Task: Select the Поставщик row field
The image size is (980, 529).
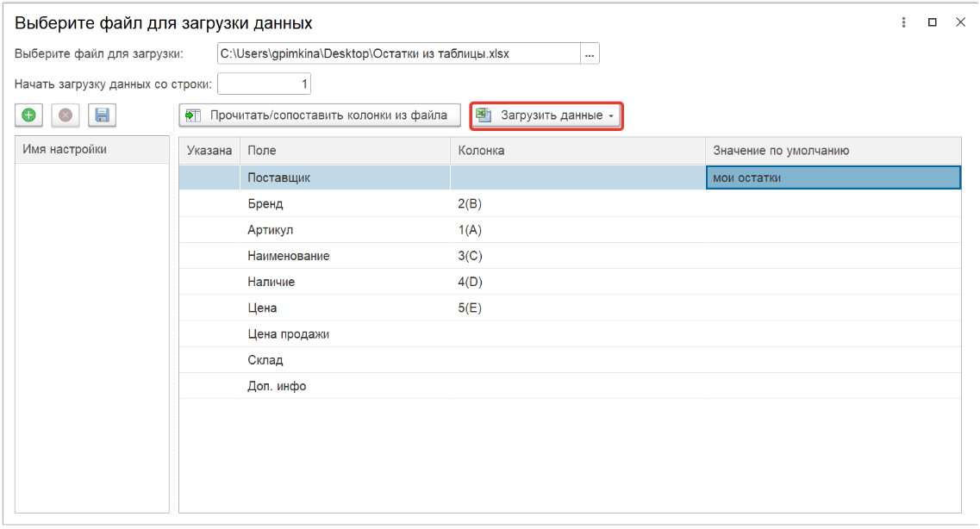Action: pos(278,177)
